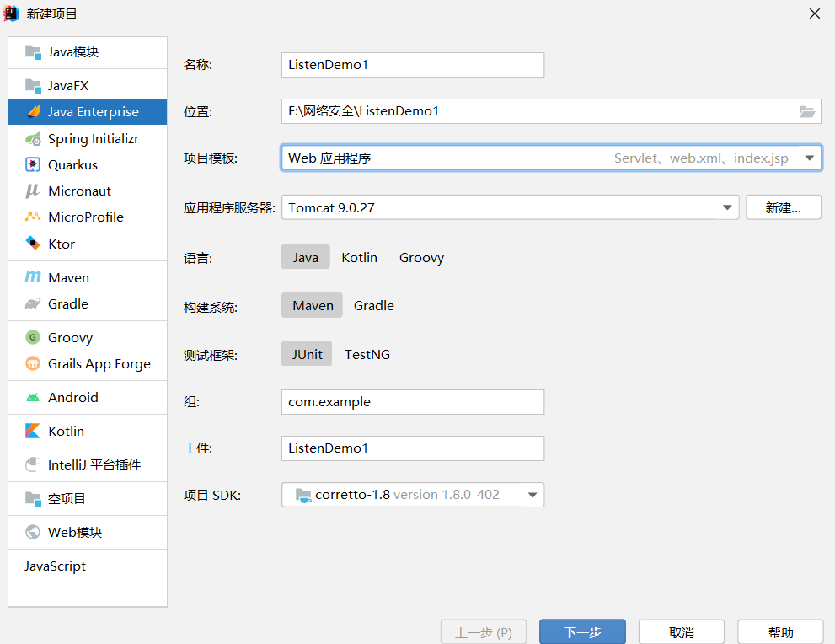Choose Maven as the build system

[x=313, y=306]
